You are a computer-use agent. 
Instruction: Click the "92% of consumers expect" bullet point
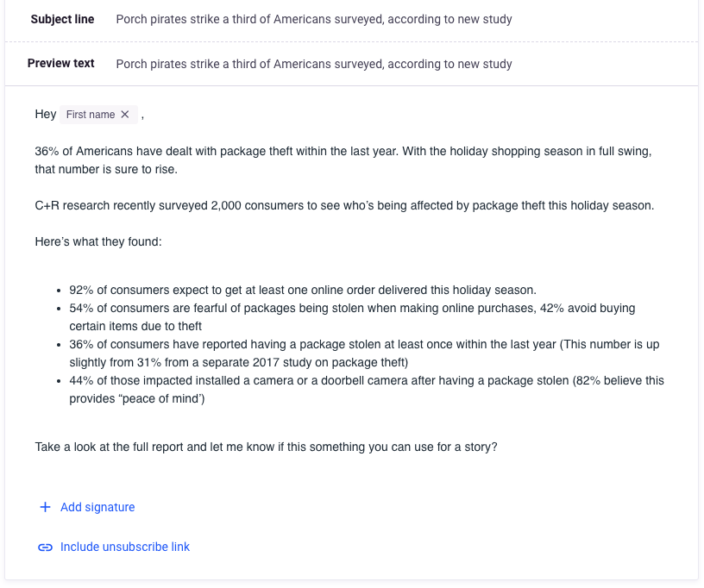[302, 290]
